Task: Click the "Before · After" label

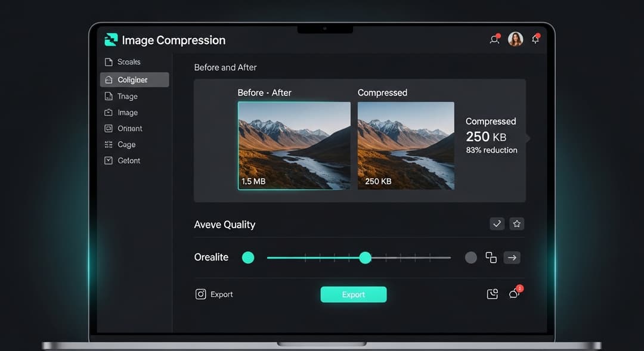Action: 265,93
